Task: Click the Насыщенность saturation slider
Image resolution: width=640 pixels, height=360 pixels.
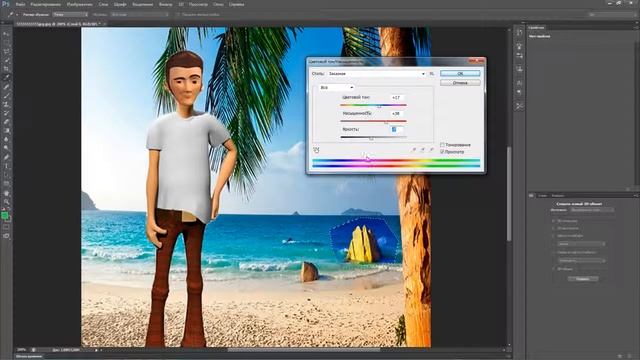Action: point(373,121)
